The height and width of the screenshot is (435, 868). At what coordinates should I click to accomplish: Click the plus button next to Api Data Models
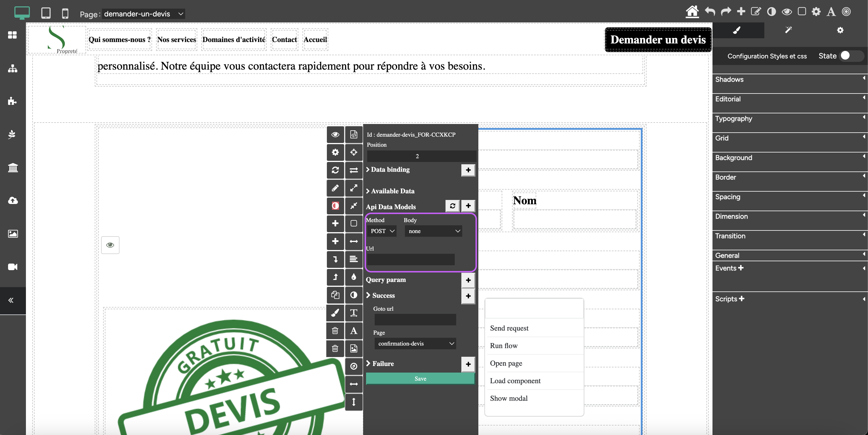(x=469, y=205)
